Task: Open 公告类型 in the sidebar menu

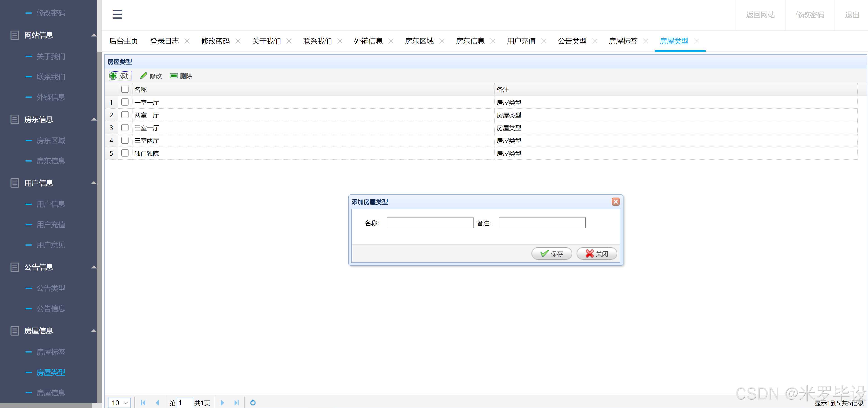Action: tap(51, 288)
